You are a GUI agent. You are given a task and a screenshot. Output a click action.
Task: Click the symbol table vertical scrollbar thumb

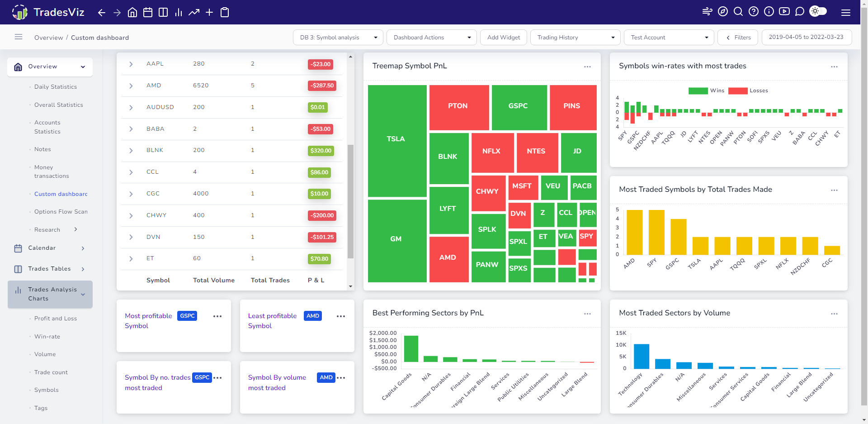pos(350,201)
